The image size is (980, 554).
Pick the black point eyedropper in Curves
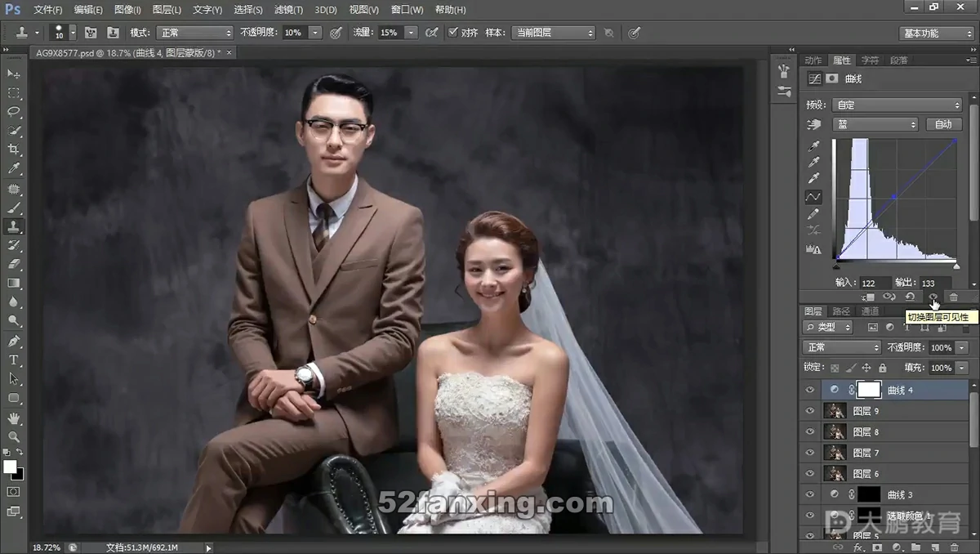(x=813, y=146)
